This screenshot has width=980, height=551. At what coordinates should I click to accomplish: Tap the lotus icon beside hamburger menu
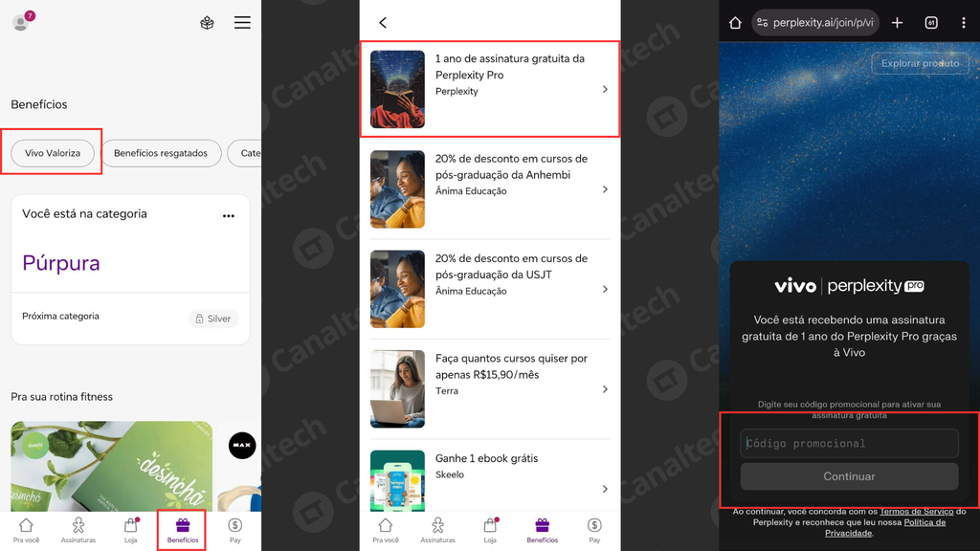tap(207, 23)
